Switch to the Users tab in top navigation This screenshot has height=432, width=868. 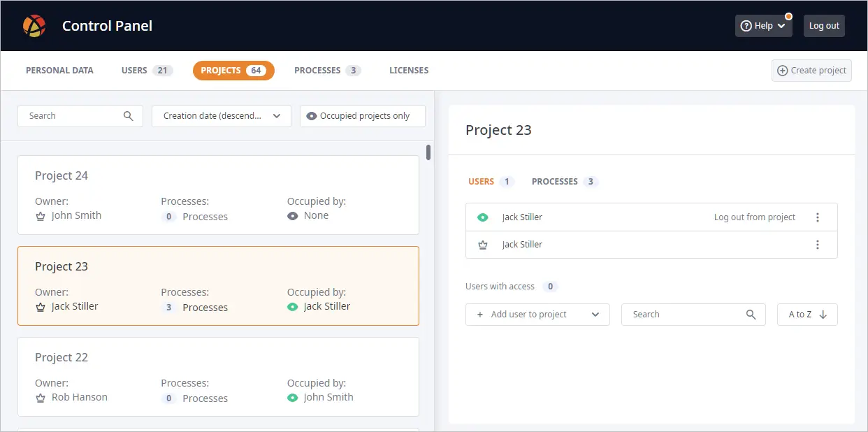[x=146, y=71]
